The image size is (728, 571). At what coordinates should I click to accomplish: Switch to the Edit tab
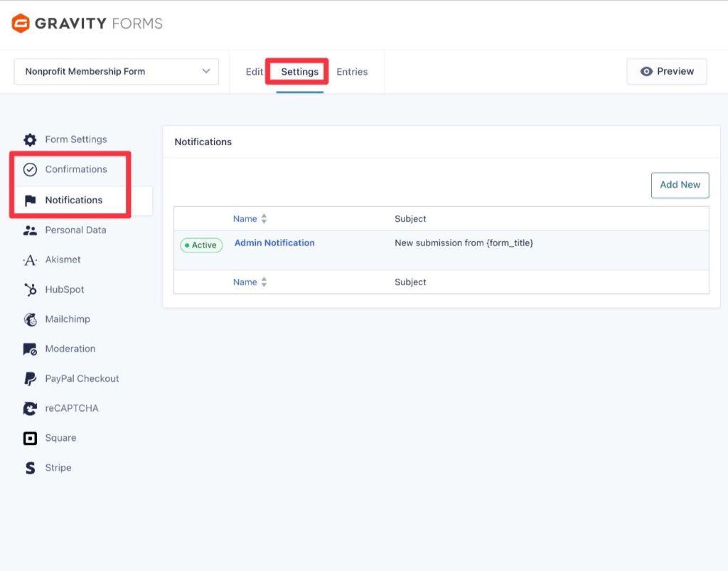pos(254,72)
